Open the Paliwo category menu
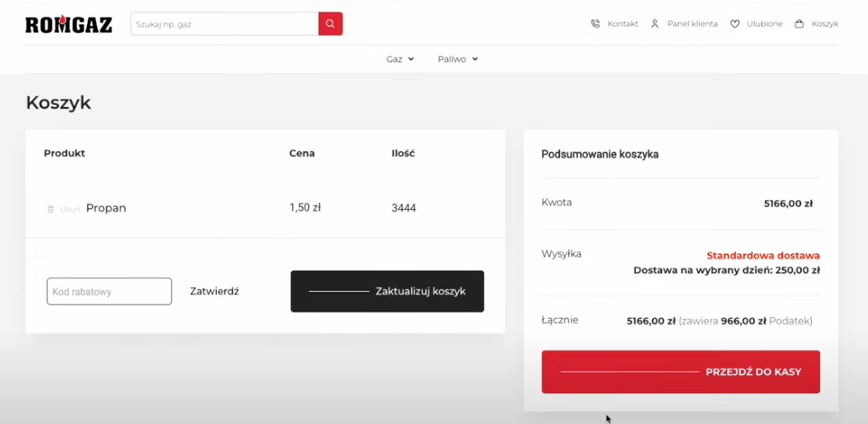The image size is (868, 424). (x=452, y=59)
